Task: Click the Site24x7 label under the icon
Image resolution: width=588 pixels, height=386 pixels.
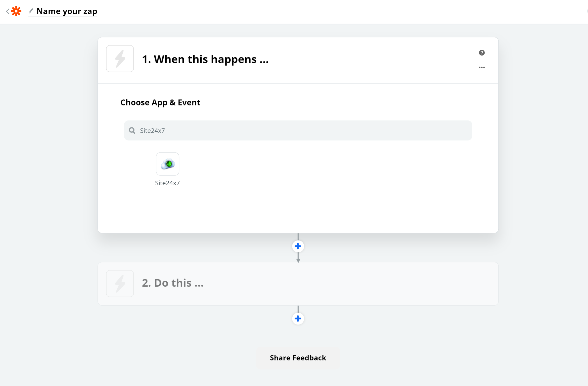Action: tap(167, 183)
